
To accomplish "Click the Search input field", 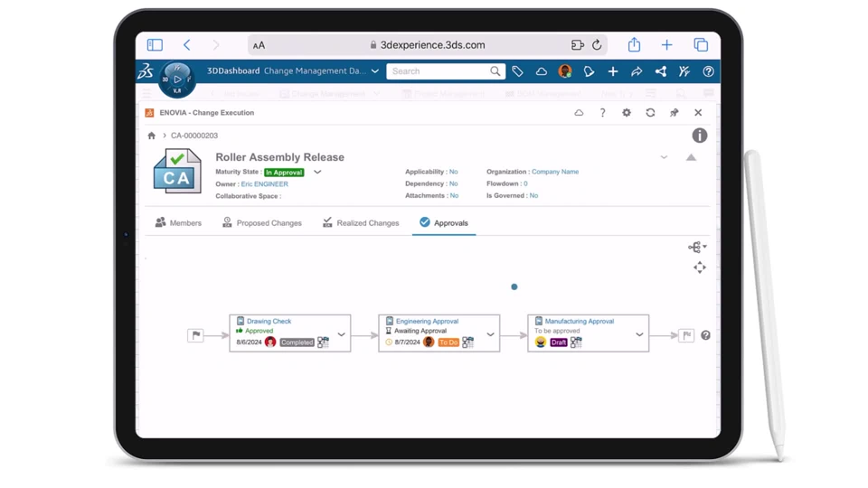I will [x=439, y=71].
